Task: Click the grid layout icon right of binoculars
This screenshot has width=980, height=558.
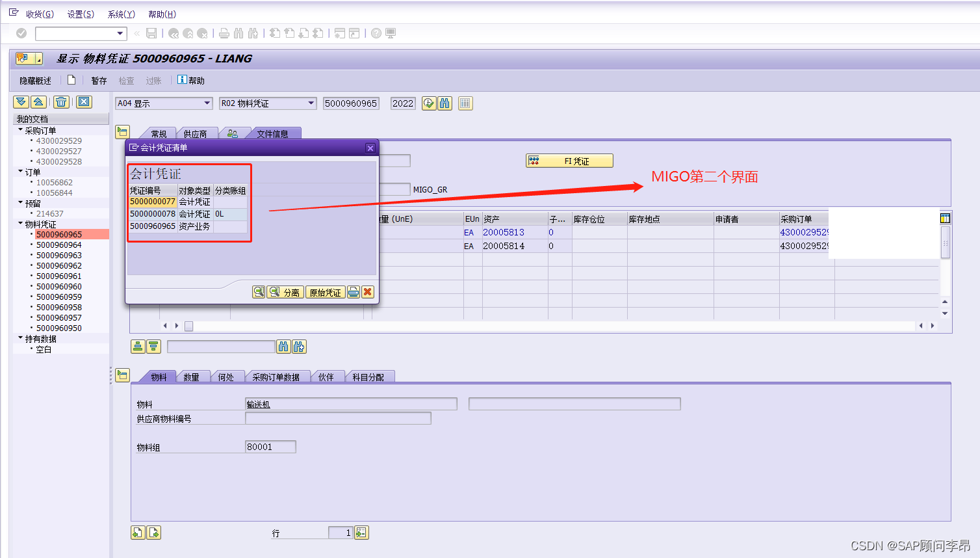Action: pos(465,103)
